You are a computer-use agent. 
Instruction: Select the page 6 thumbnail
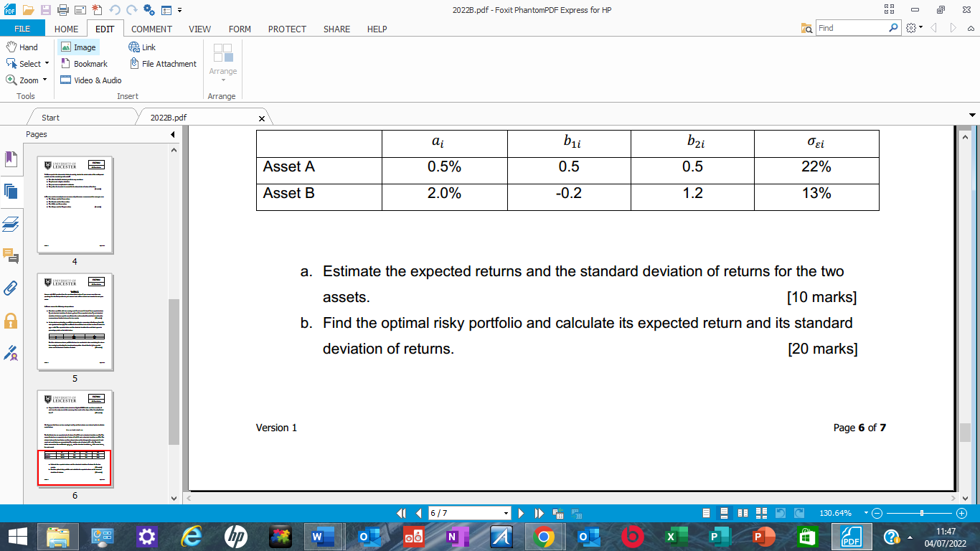[x=75, y=438]
